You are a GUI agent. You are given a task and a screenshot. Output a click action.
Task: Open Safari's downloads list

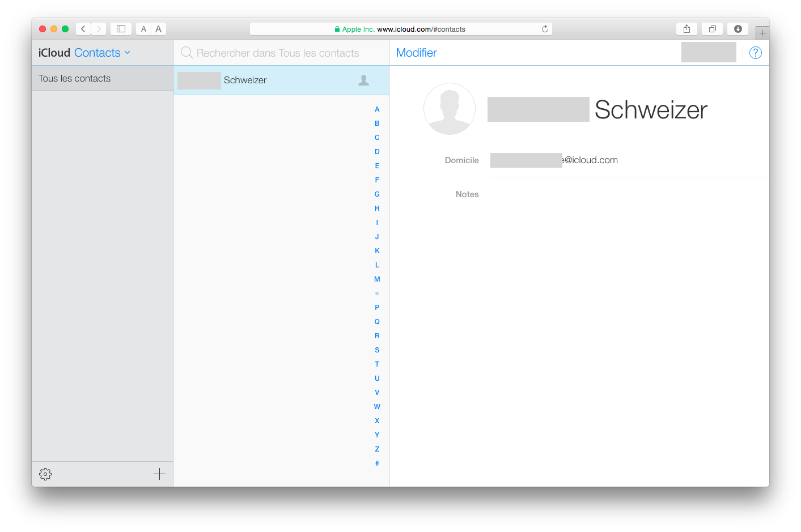[738, 29]
